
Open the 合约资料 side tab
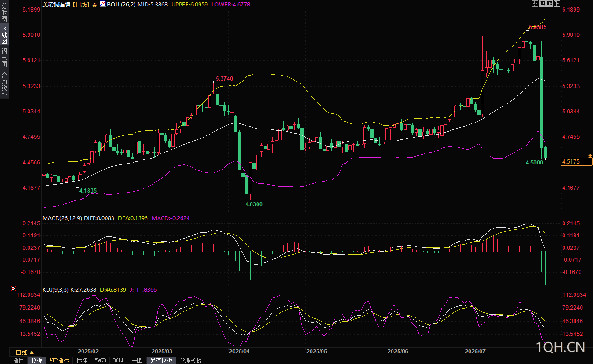click(4, 84)
